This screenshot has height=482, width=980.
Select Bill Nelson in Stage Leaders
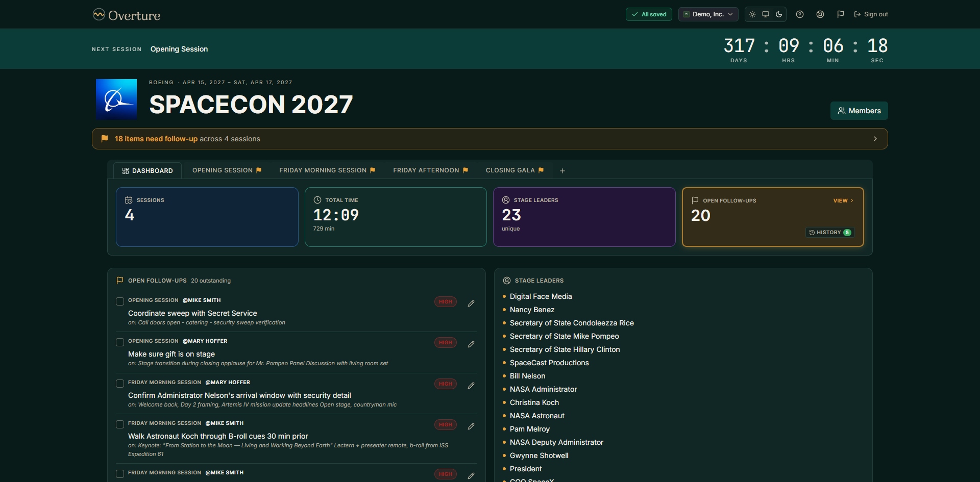point(527,376)
